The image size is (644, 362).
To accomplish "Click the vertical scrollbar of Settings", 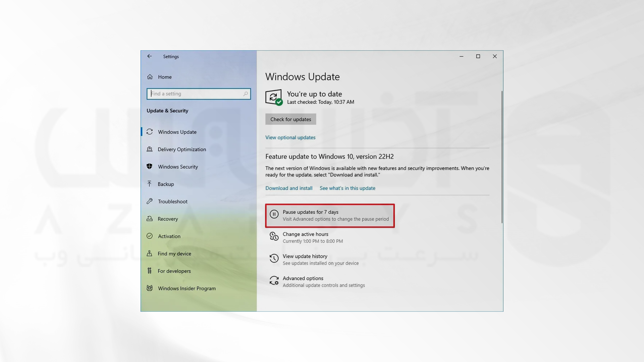I will (x=502, y=157).
